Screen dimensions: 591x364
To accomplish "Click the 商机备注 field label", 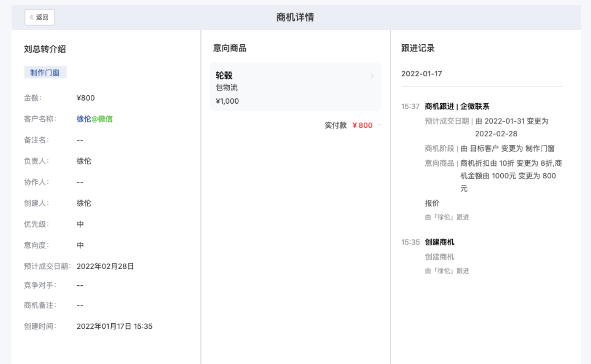I will tap(40, 305).
